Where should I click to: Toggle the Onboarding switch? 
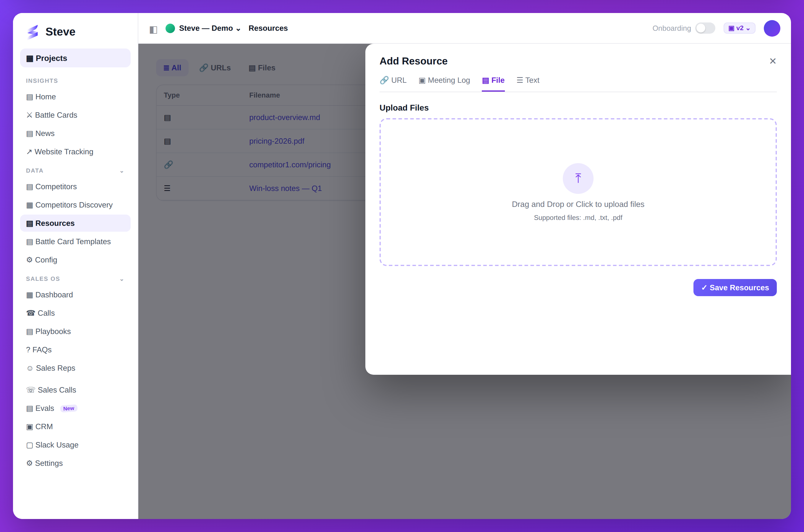point(705,28)
